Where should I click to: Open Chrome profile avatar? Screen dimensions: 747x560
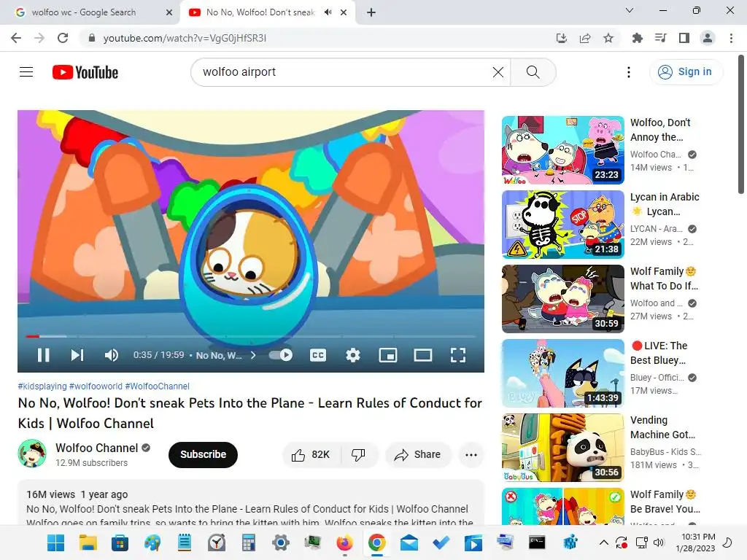pos(708,38)
